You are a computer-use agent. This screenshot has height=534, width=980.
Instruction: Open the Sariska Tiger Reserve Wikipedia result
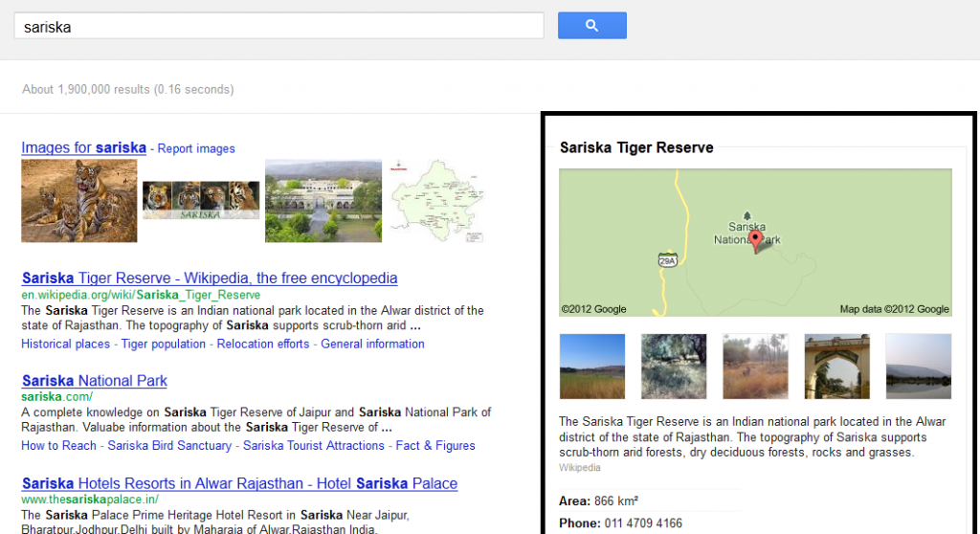point(210,278)
